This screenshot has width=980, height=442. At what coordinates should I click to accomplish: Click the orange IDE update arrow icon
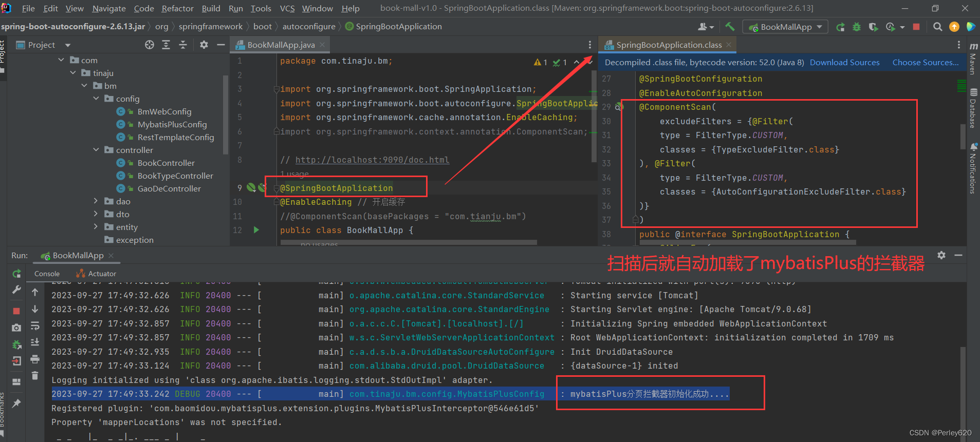tap(954, 27)
